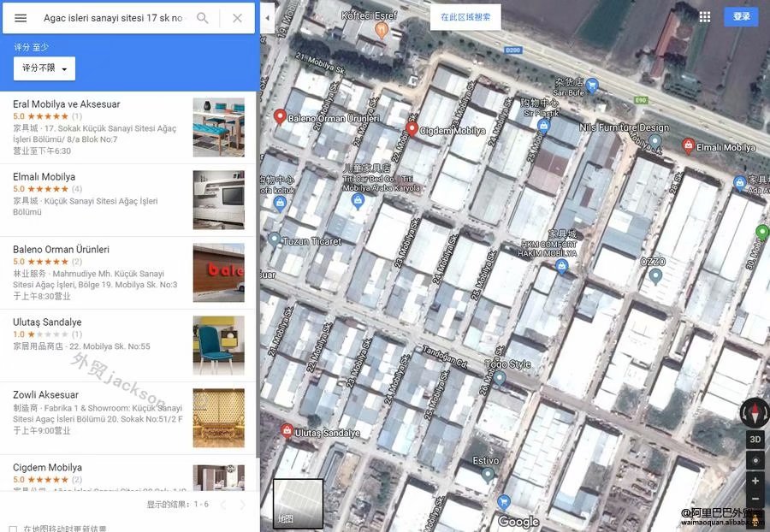This screenshot has height=532, width=770.
Task: Click Zowli Aksesuar gold sofa thumbnail
Action: click(218, 418)
